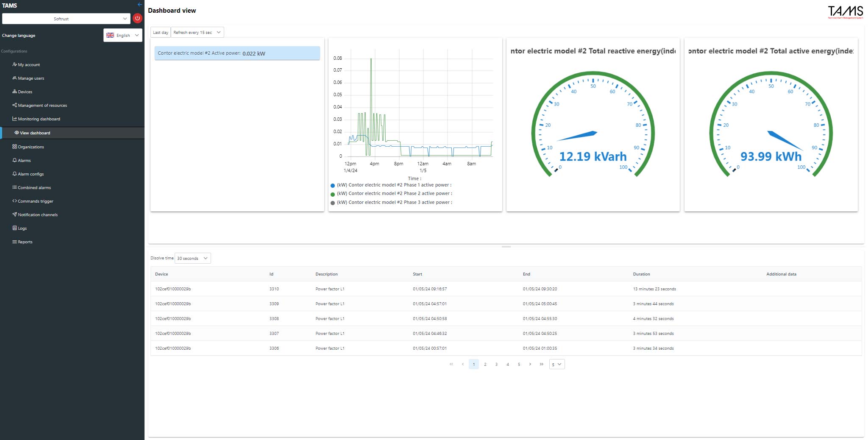Sort table by Duration column header
Screen dimensions: 868x440
pyautogui.click(x=641, y=274)
